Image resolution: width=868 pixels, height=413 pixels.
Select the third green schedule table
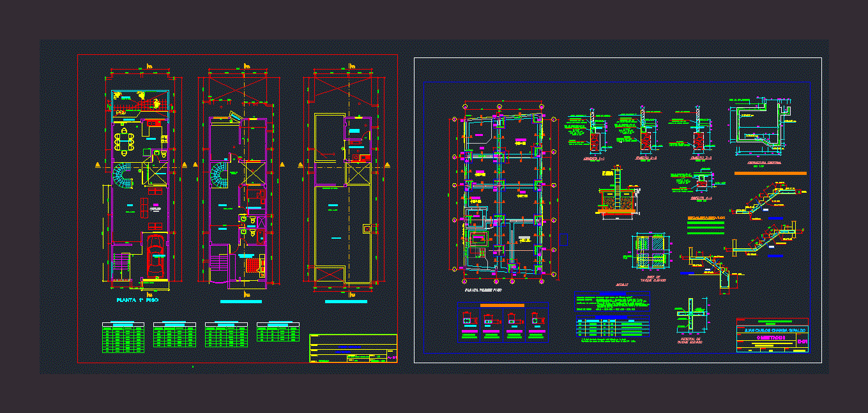pos(226,334)
